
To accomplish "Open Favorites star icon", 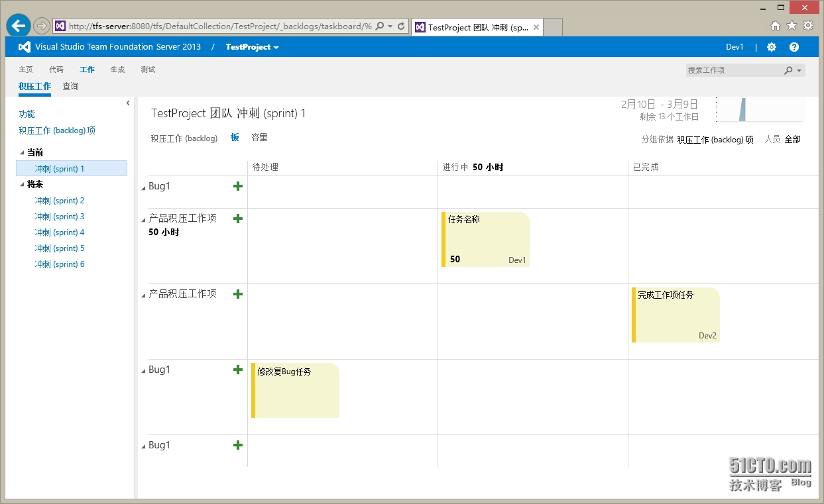I will (792, 26).
